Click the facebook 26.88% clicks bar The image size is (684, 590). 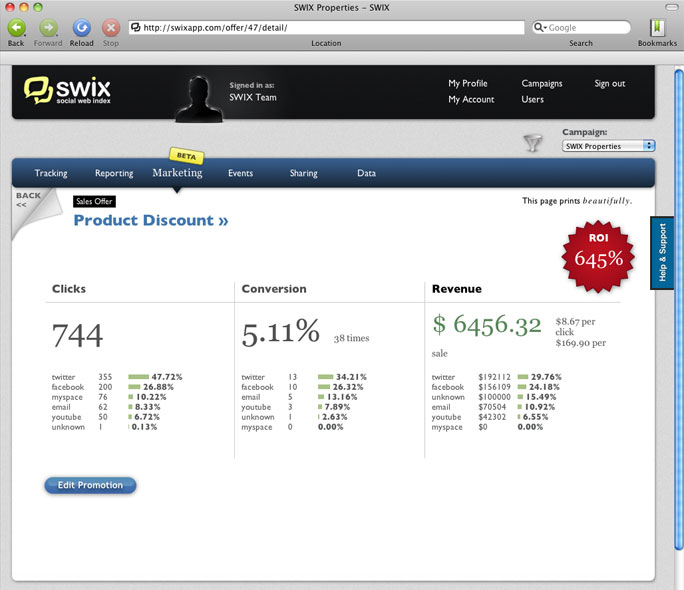click(134, 387)
